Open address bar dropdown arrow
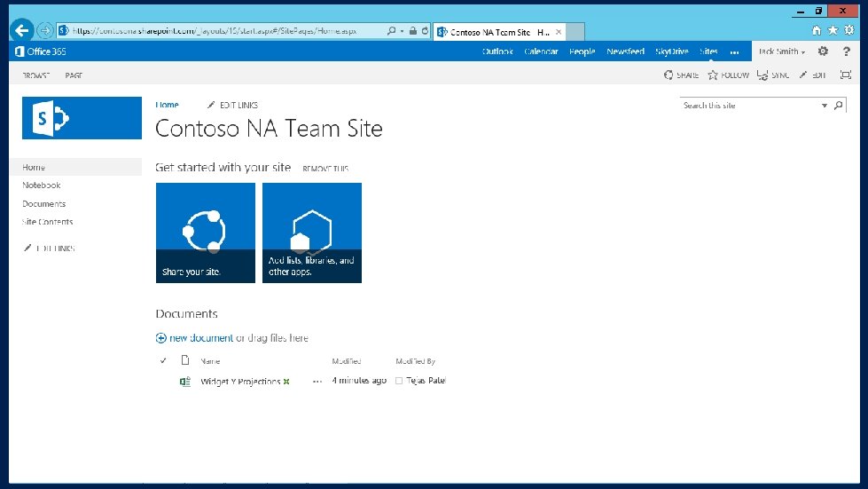Image resolution: width=868 pixels, height=489 pixels. coord(402,31)
